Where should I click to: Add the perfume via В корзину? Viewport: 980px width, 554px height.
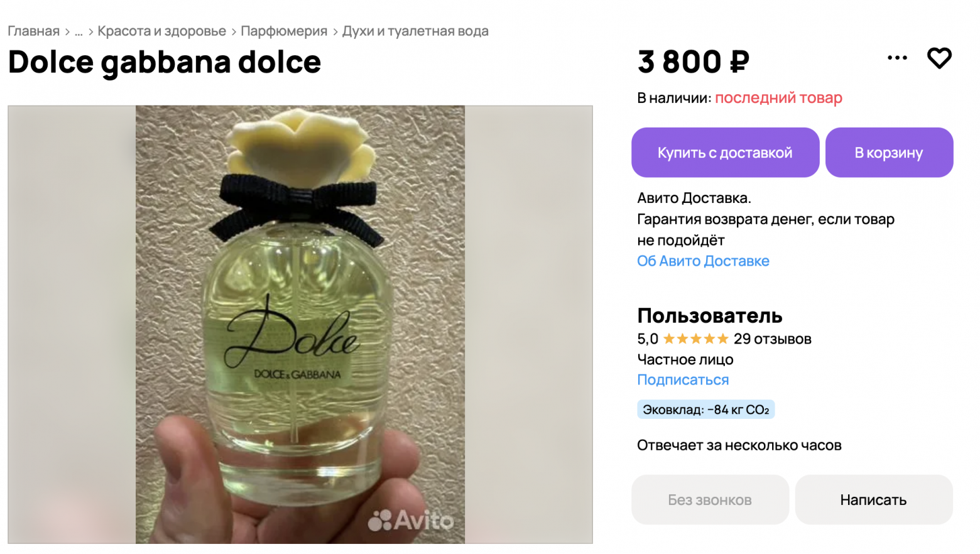click(889, 153)
